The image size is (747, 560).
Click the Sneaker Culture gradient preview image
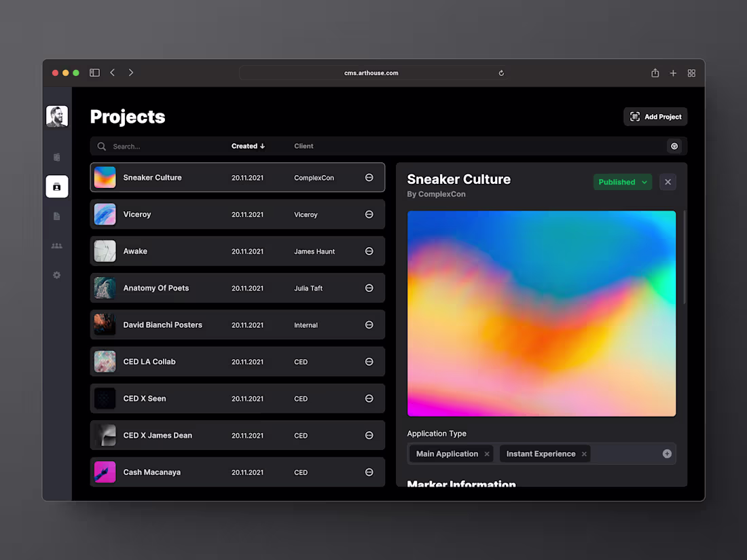541,313
